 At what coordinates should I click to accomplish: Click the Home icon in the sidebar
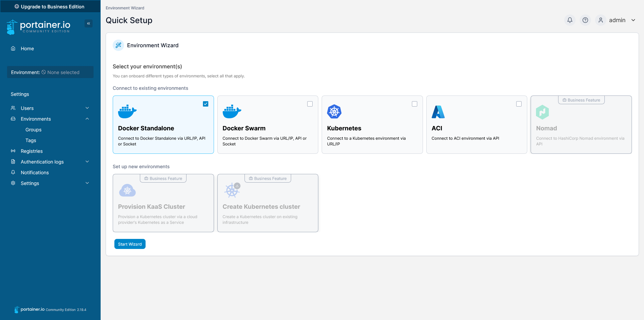click(13, 48)
